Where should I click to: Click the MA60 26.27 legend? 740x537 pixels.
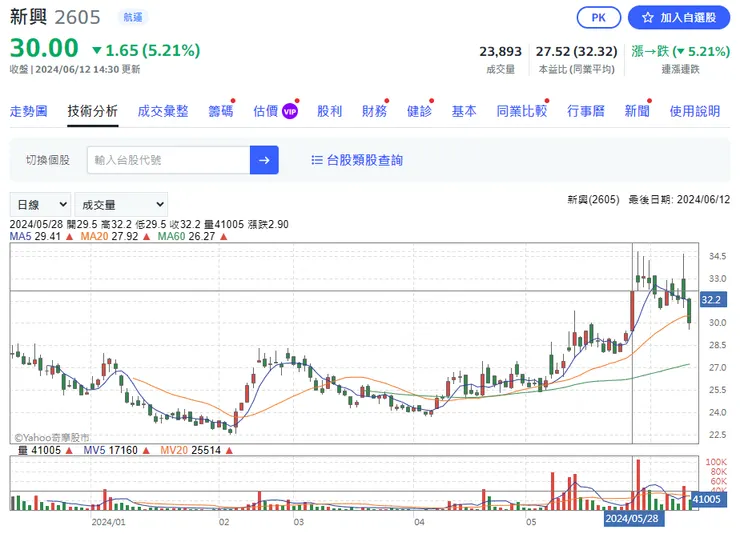[193, 236]
